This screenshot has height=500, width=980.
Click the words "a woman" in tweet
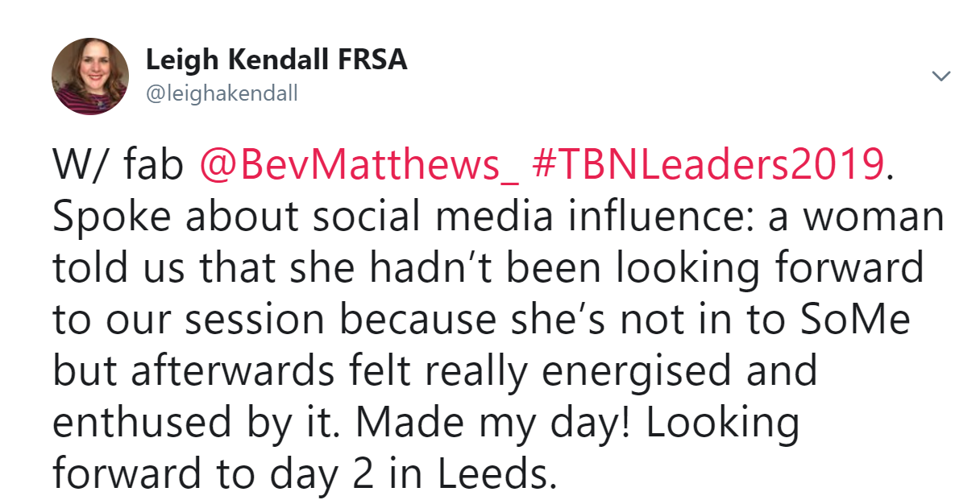(854, 217)
